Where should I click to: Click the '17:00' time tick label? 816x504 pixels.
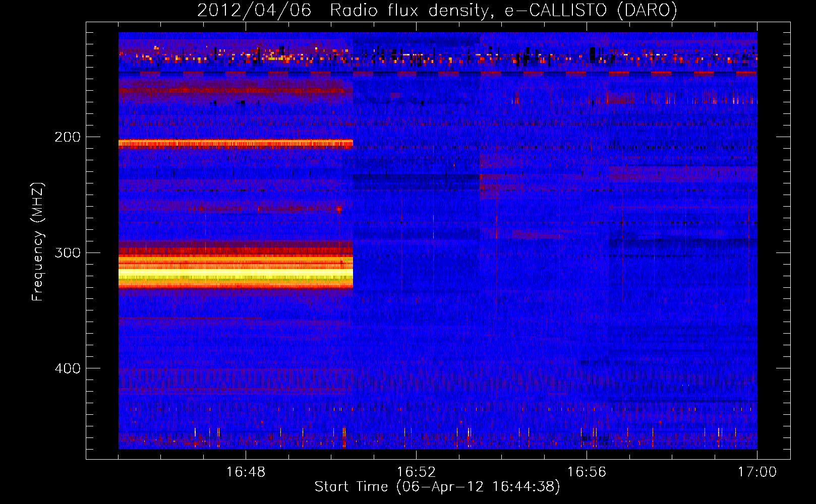coord(757,472)
